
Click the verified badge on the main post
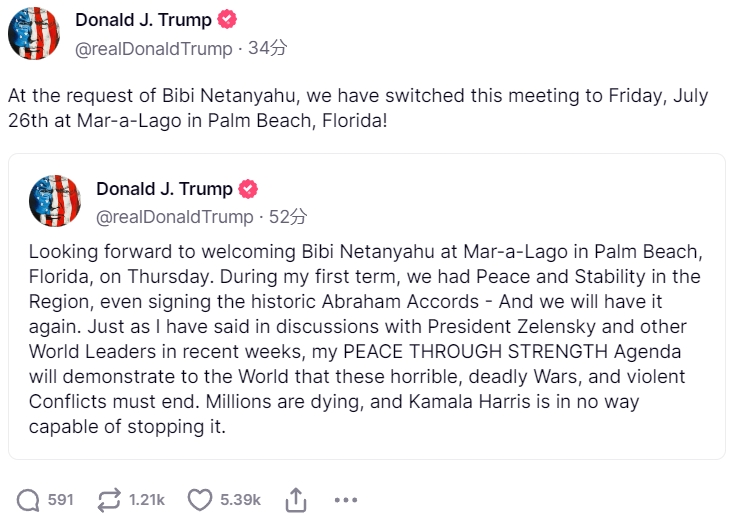point(229,20)
